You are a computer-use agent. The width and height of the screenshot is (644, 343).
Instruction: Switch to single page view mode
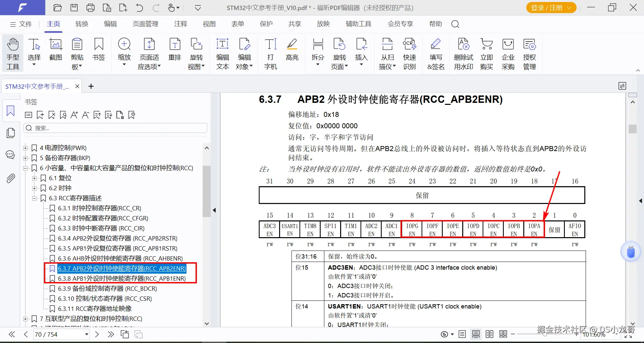[x=462, y=334]
